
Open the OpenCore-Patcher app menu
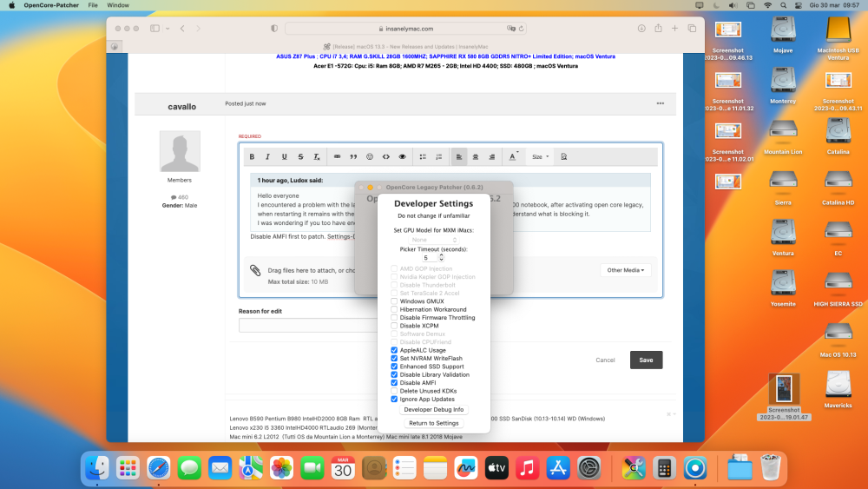click(51, 5)
